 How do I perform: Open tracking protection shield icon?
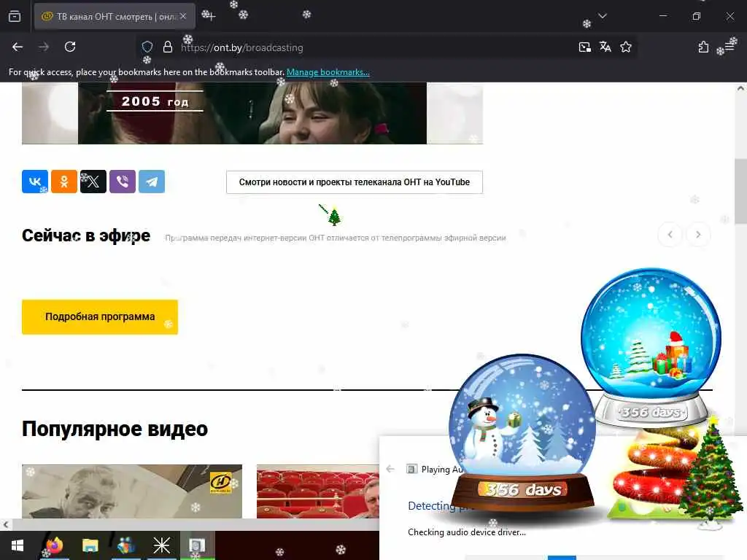147,47
